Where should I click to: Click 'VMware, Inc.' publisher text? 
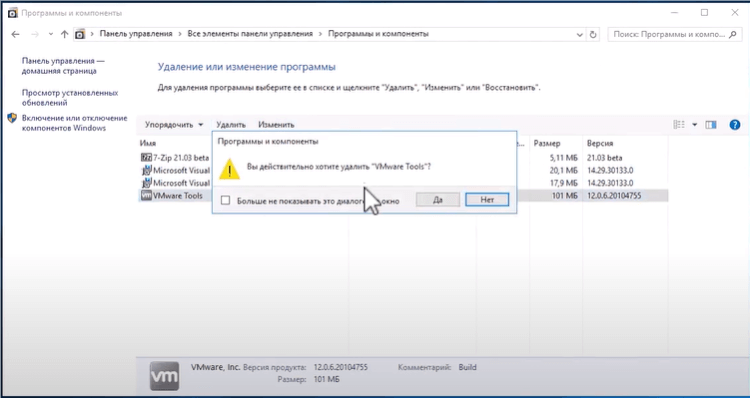[x=215, y=367]
